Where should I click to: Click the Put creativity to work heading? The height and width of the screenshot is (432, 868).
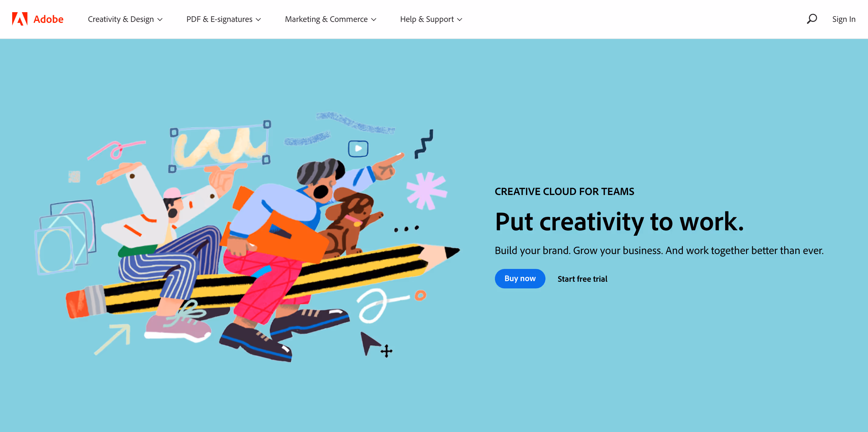619,222
